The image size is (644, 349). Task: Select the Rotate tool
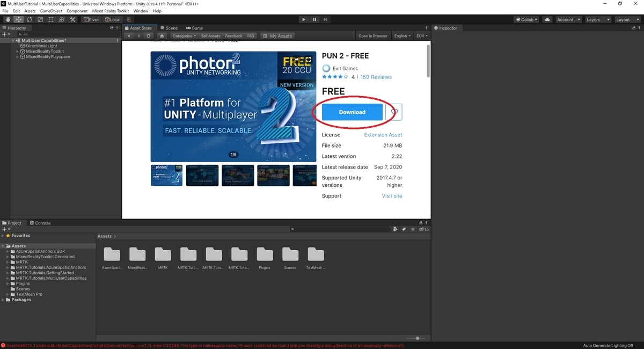[x=30, y=19]
